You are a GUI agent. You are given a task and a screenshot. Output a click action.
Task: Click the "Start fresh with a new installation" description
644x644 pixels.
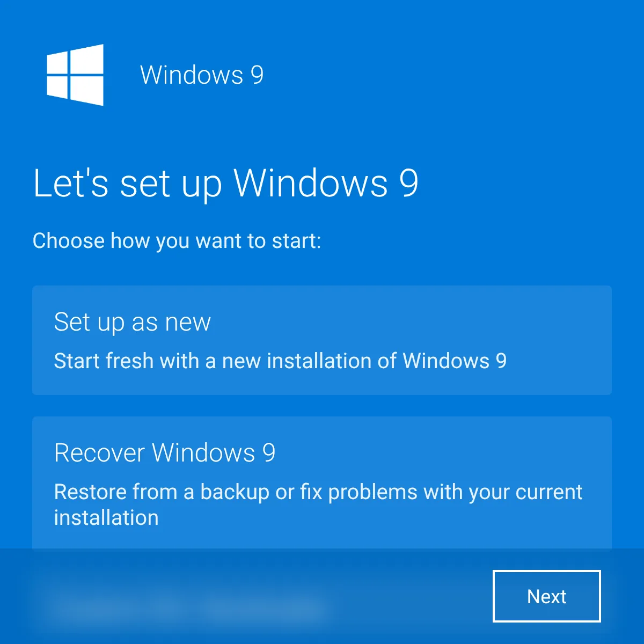tap(280, 361)
